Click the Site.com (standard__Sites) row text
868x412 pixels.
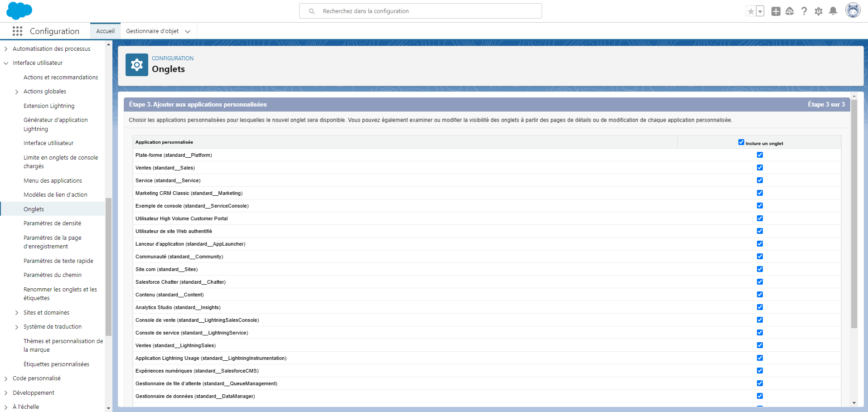click(166, 270)
